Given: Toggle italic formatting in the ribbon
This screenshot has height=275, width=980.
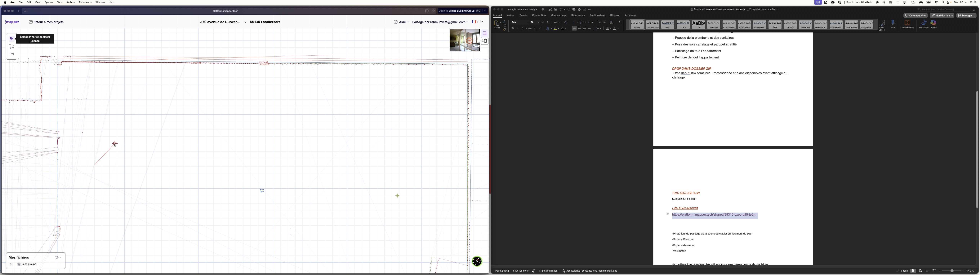Looking at the screenshot, I should [517, 28].
